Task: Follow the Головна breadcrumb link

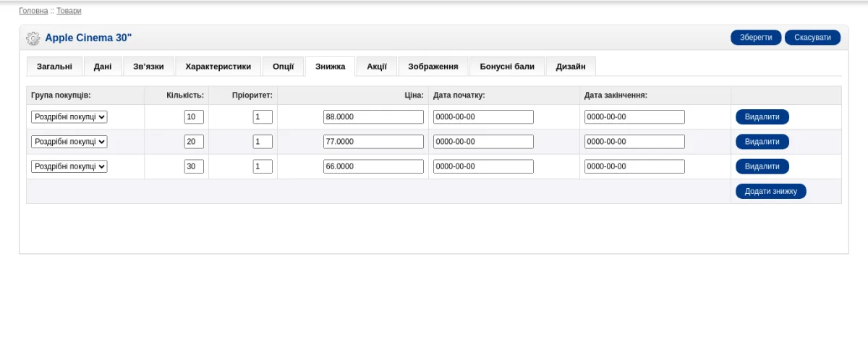Action: pyautogui.click(x=33, y=11)
